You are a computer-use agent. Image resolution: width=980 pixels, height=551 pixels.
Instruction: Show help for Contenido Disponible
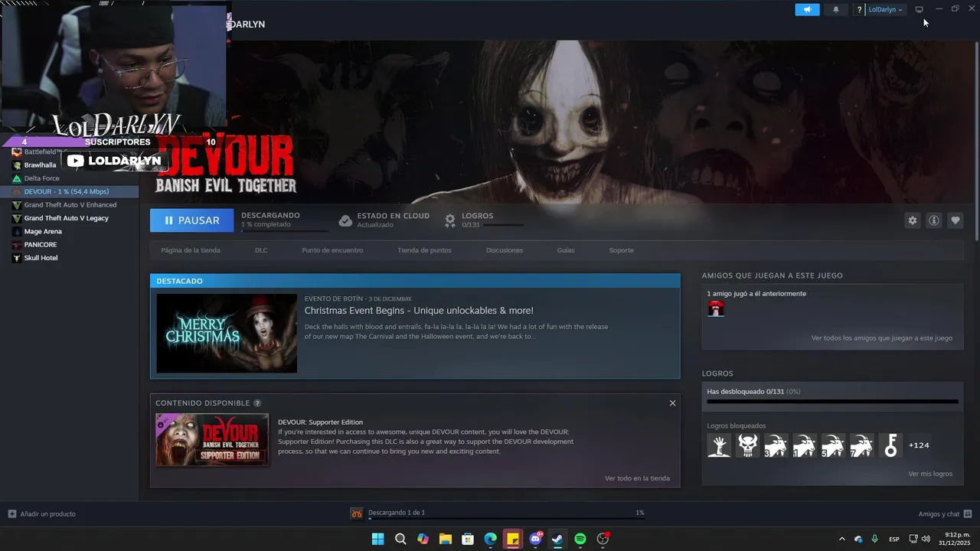pyautogui.click(x=257, y=403)
